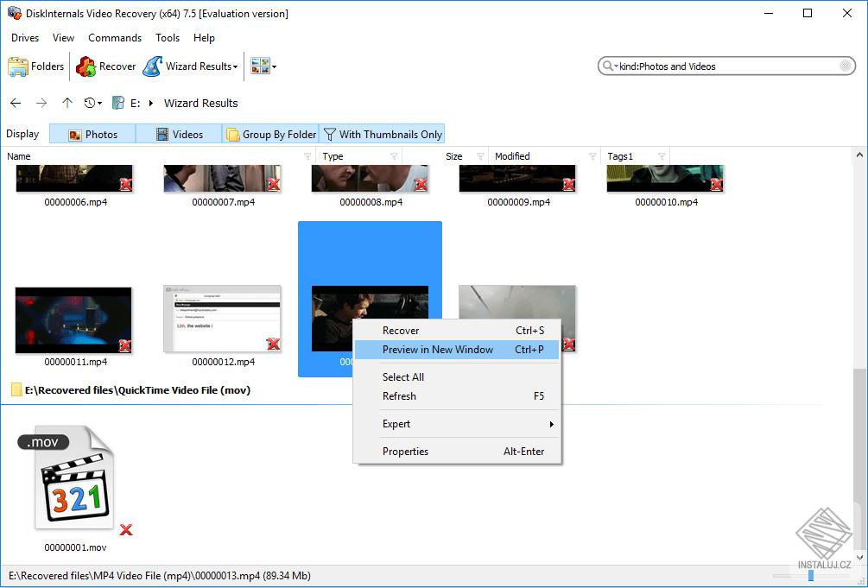Open the Tools menu

(x=167, y=38)
